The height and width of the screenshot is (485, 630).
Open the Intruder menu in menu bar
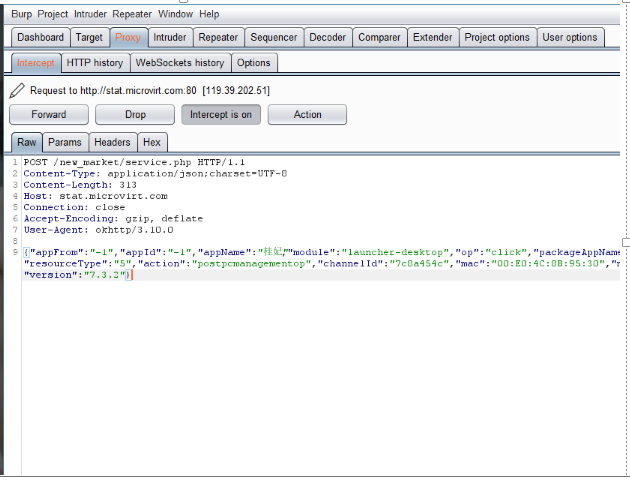[90, 14]
